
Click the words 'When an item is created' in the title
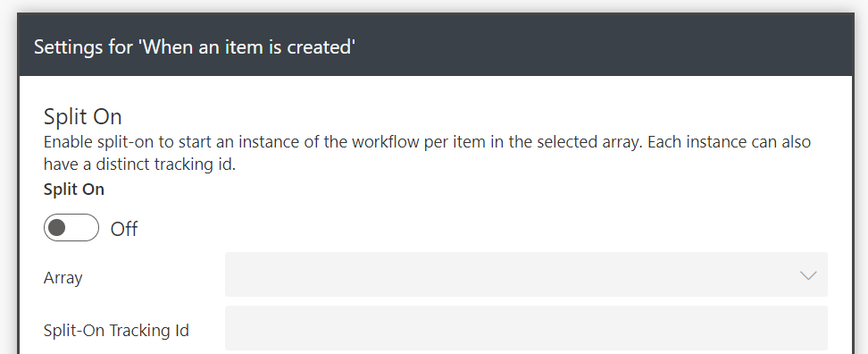coord(246,47)
